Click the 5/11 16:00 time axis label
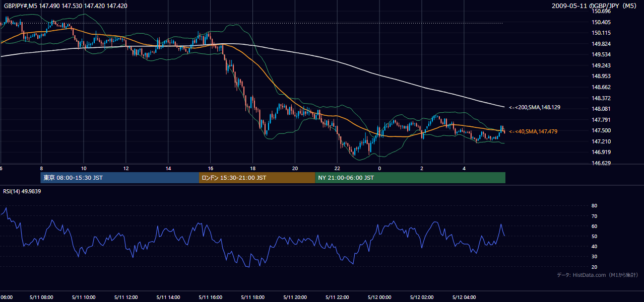This screenshot has height=302, width=644. pyautogui.click(x=211, y=297)
